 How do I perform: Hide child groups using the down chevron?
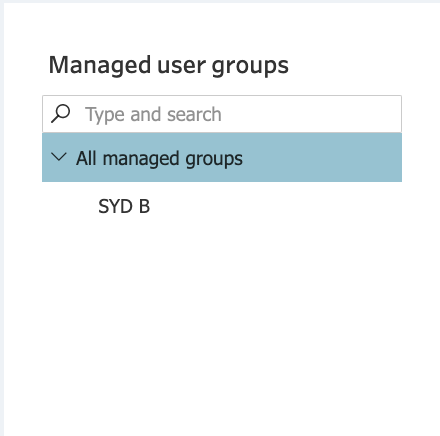59,157
